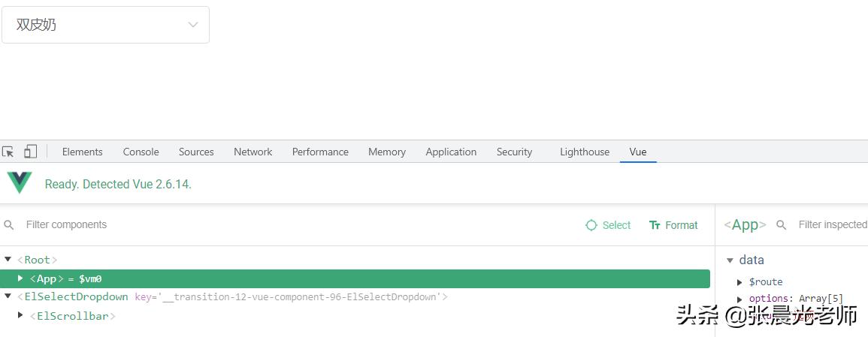This screenshot has height=337, width=868.
Task: Click the inspector search magnifier icon
Action: (x=782, y=225)
